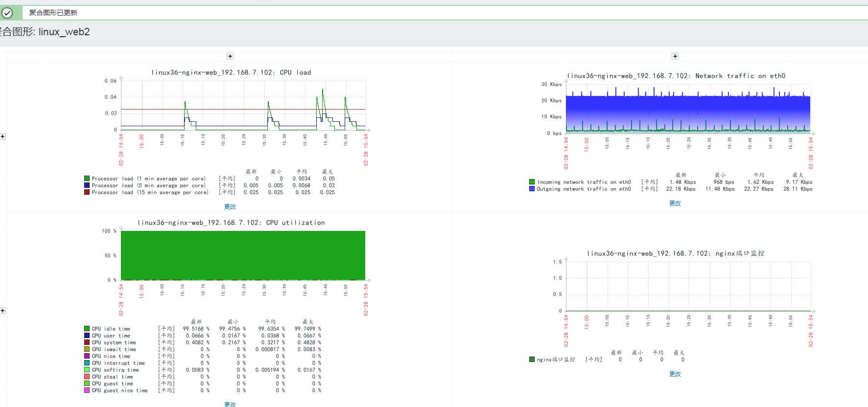Click 'Incoming network traffic on eth0' label
The width and height of the screenshot is (868, 407).
tap(584, 182)
